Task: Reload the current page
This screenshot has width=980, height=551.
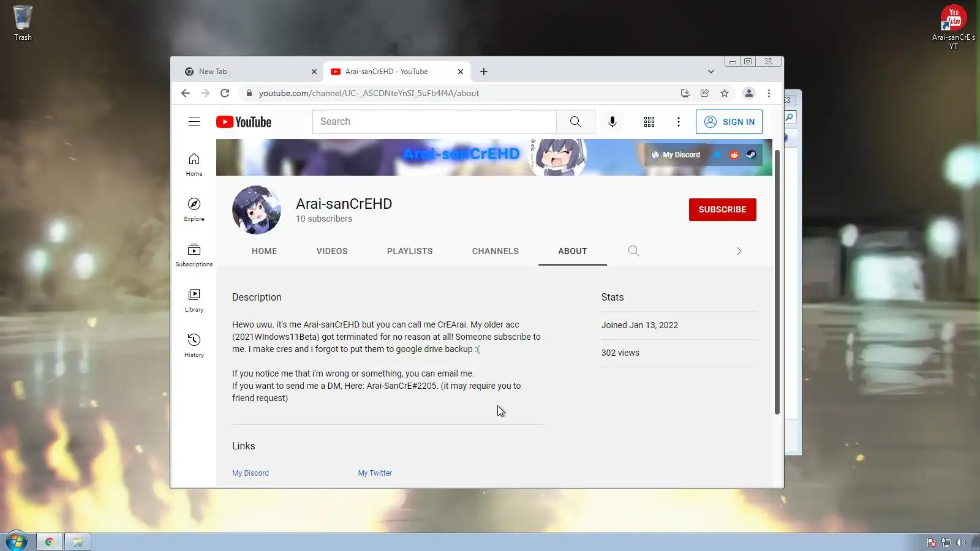Action: coord(225,93)
